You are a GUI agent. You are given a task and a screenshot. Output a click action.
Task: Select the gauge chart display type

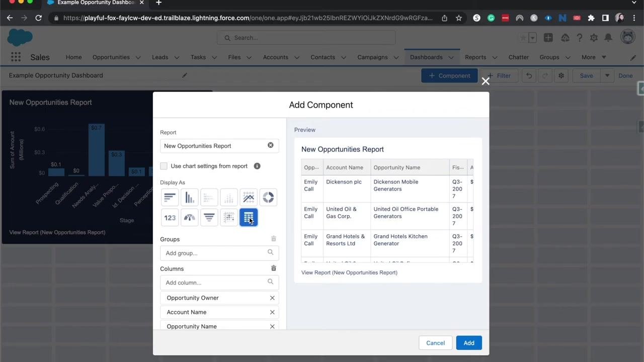pyautogui.click(x=190, y=218)
